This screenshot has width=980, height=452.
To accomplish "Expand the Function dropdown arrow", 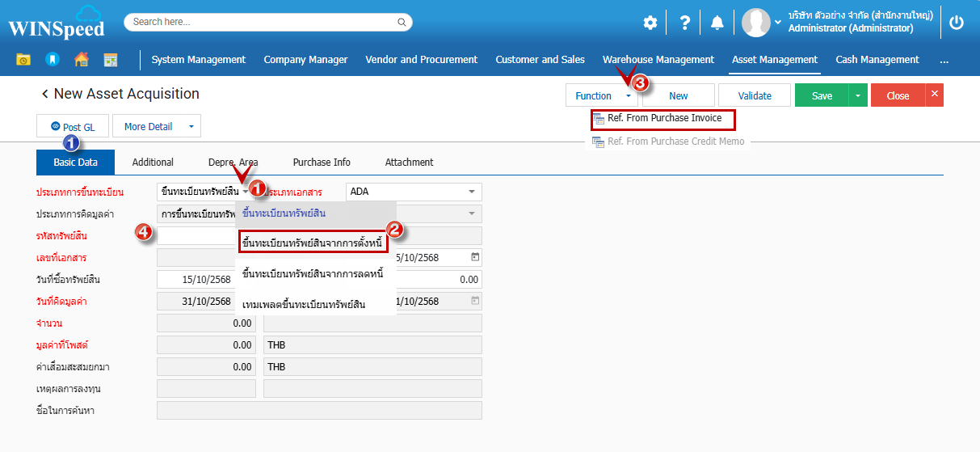I will [x=628, y=96].
